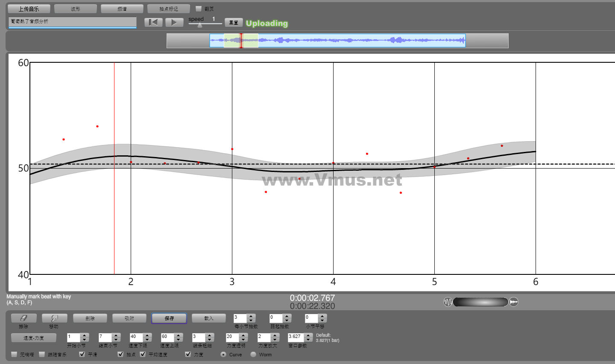Click the red playhead marker in waveform overview

point(241,41)
